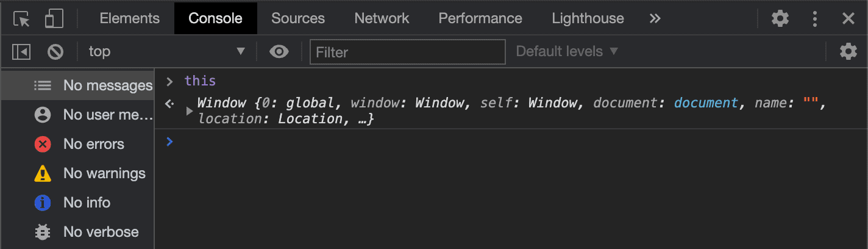The height and width of the screenshot is (249, 868).
Task: Open the Default levels dropdown
Action: point(567,52)
